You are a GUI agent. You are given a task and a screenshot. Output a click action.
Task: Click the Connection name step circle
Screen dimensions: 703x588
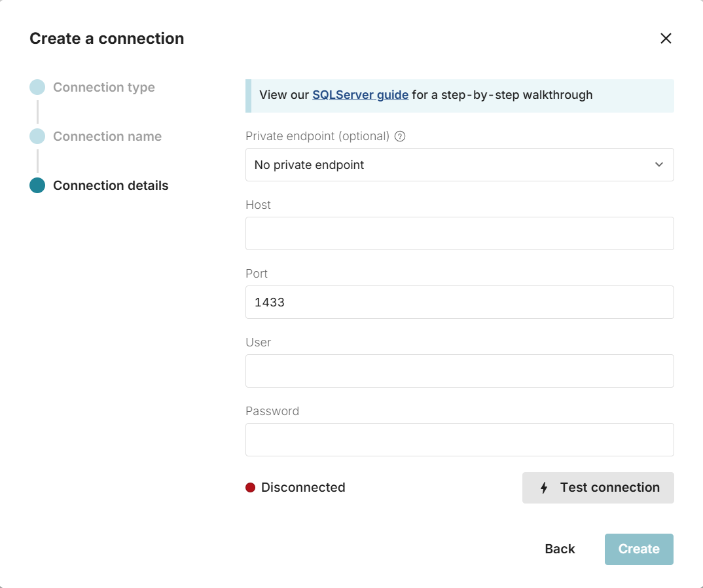[x=37, y=136]
